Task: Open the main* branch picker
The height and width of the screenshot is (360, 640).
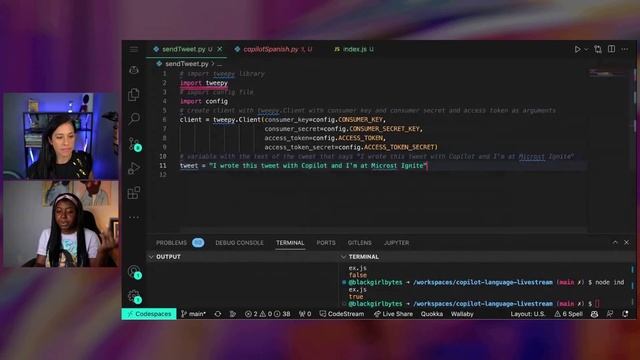Action: pos(193,314)
